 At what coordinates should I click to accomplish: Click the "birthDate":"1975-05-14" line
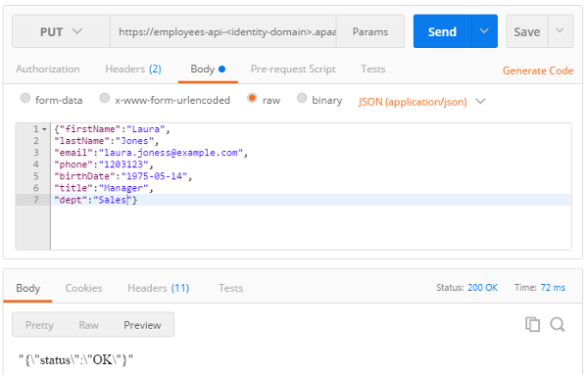pos(123,176)
